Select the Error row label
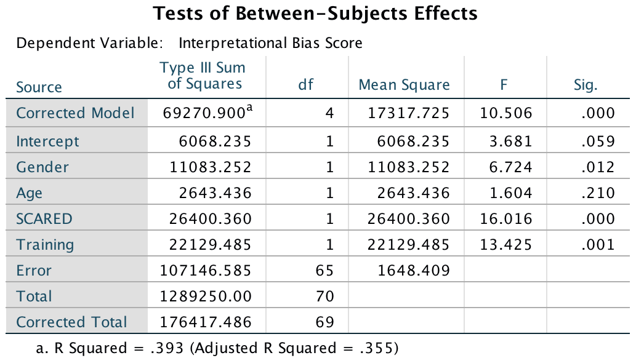Image resolution: width=644 pixels, height=358 pixels. point(34,271)
